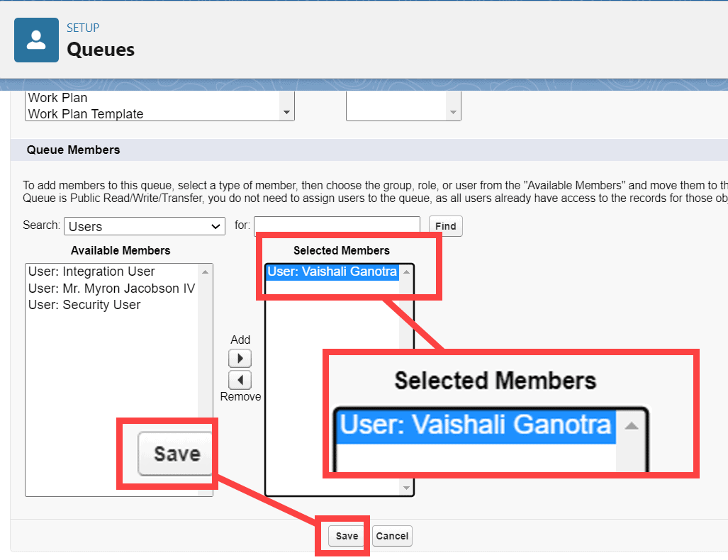Click the Selected Members scrollbar down arrow
Viewport: 728px width, 560px height.
(405, 488)
